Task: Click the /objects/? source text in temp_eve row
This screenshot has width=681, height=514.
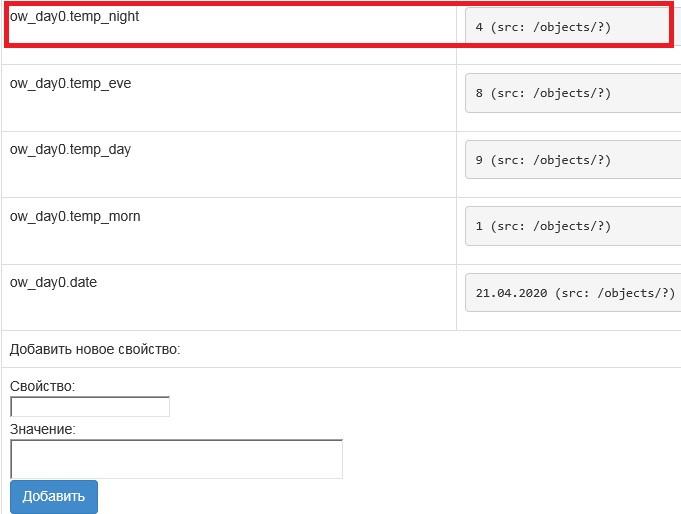Action: (570, 93)
